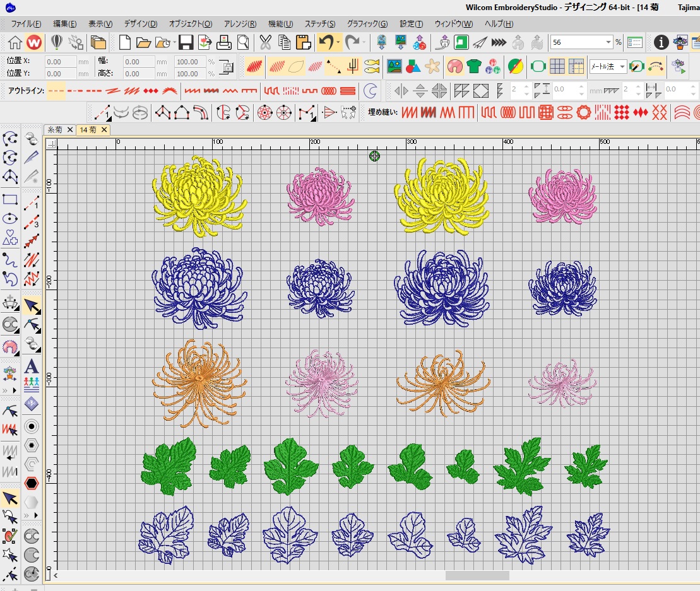Viewport: 700px width, 591px height.
Task: Cut selection with the scissors icon
Action: (x=265, y=42)
